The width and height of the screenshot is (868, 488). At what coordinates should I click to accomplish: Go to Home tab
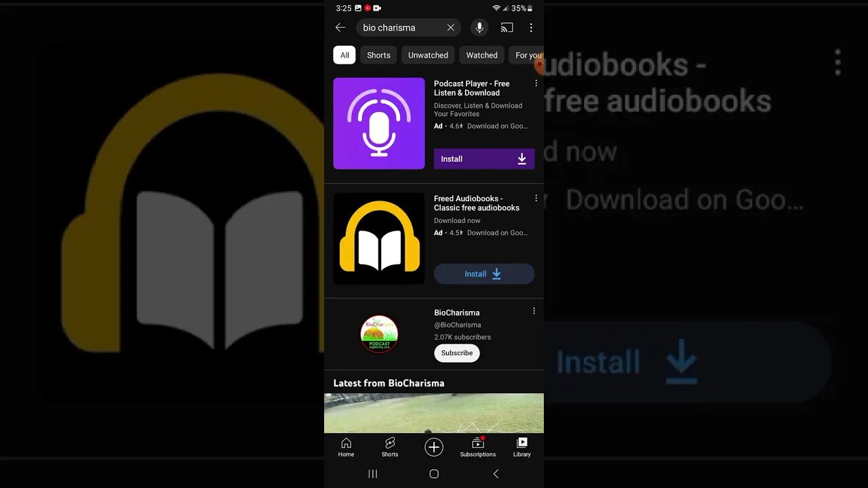coord(346,447)
